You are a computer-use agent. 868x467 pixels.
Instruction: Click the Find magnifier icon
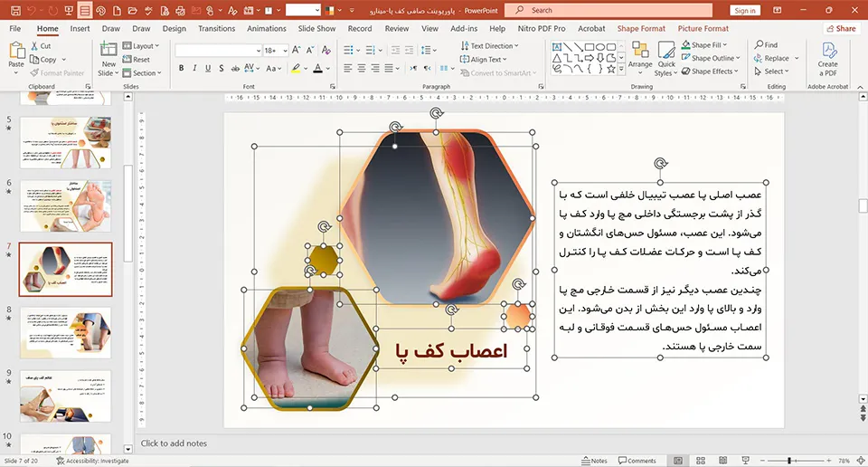coord(759,45)
